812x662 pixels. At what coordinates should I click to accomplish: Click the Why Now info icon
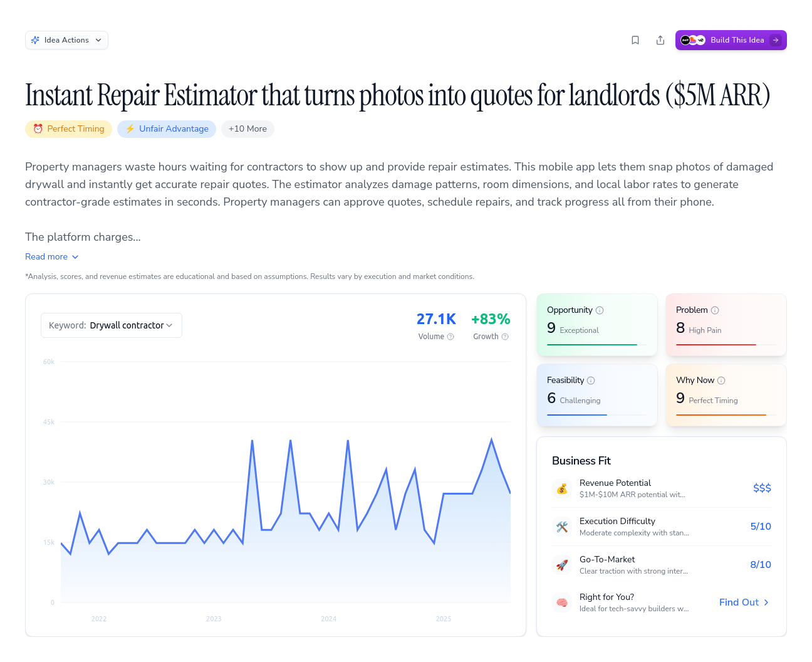tap(721, 381)
